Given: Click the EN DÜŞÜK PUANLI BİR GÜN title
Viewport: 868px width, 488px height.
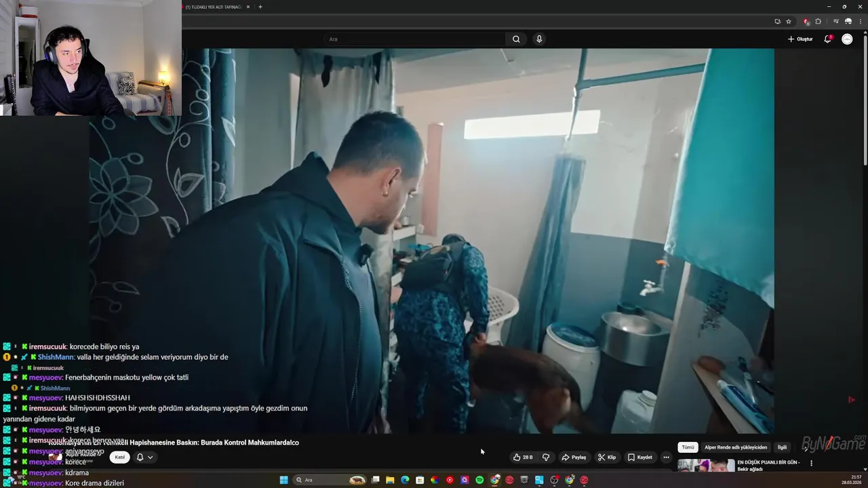Looking at the screenshot, I should coord(768,466).
